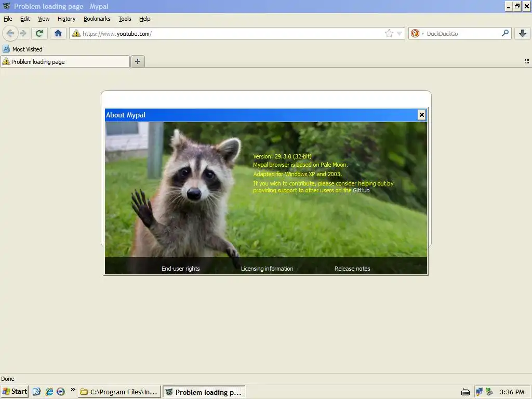The image size is (532, 399).
Task: Open the Most Visited bookmarks folder
Action: 22,49
